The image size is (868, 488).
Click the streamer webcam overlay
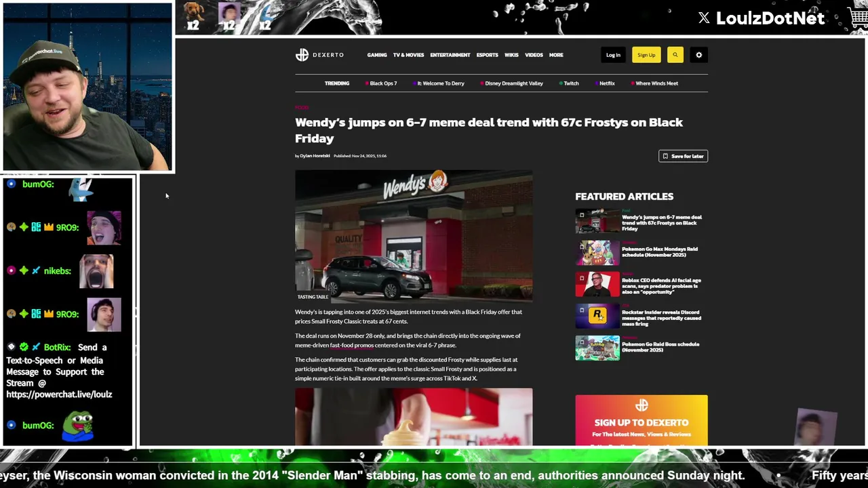click(87, 87)
